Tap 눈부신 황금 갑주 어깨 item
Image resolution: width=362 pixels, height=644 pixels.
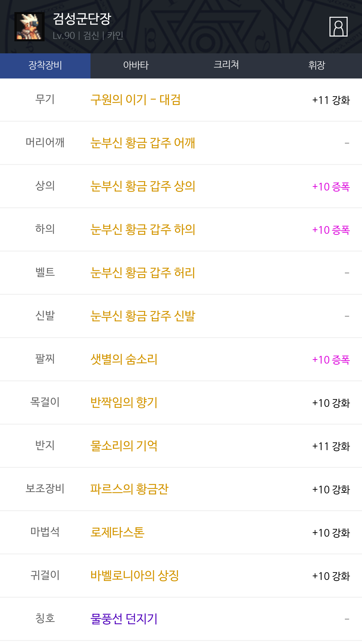click(142, 143)
